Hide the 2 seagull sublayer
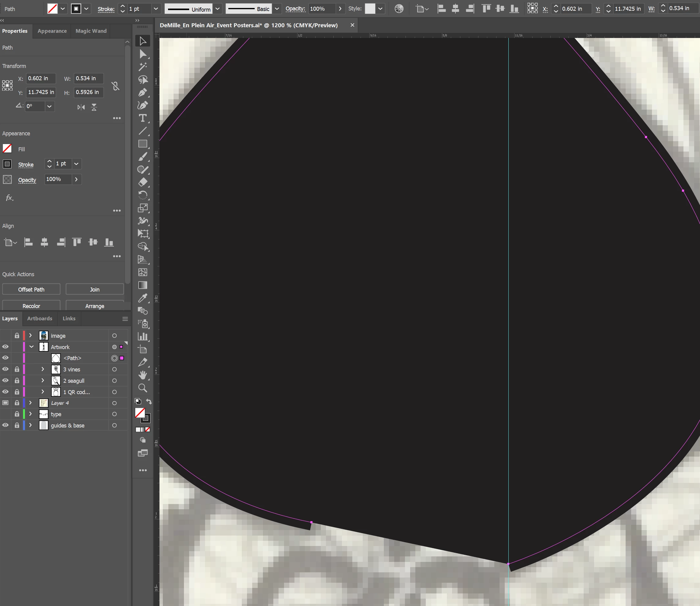This screenshot has width=700, height=606. click(x=6, y=380)
